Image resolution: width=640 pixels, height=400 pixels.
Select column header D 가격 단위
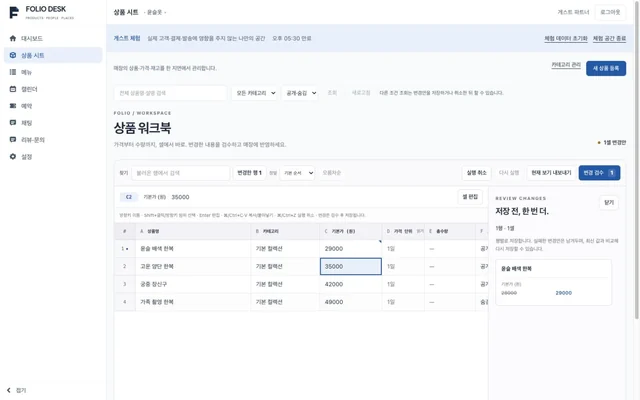(x=403, y=231)
